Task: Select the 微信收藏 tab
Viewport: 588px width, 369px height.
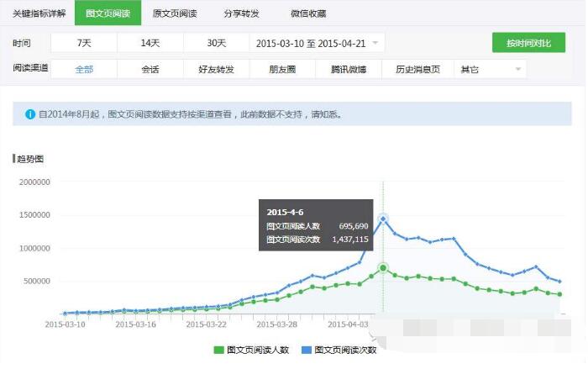Action: (307, 13)
